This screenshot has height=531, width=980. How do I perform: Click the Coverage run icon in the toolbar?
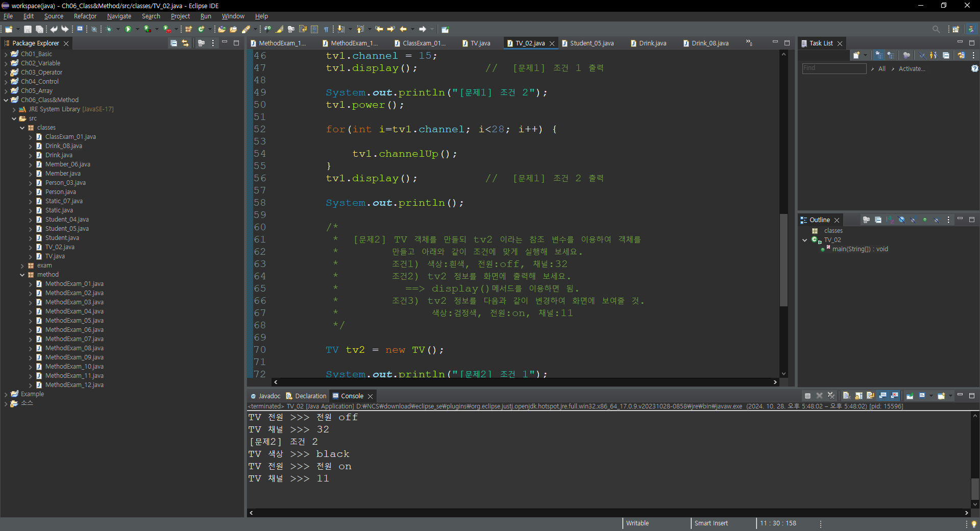tap(147, 29)
